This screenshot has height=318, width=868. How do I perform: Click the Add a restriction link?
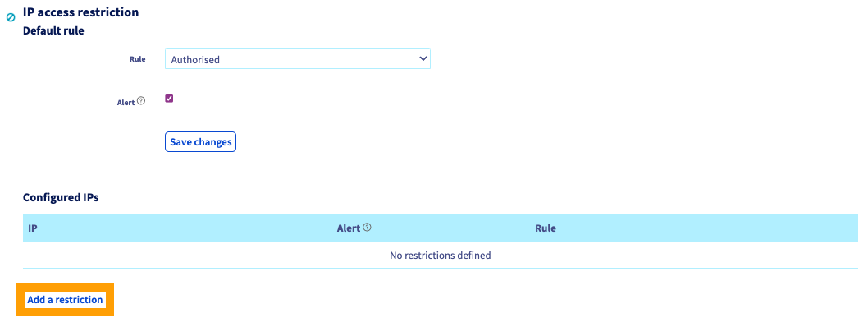(x=65, y=300)
